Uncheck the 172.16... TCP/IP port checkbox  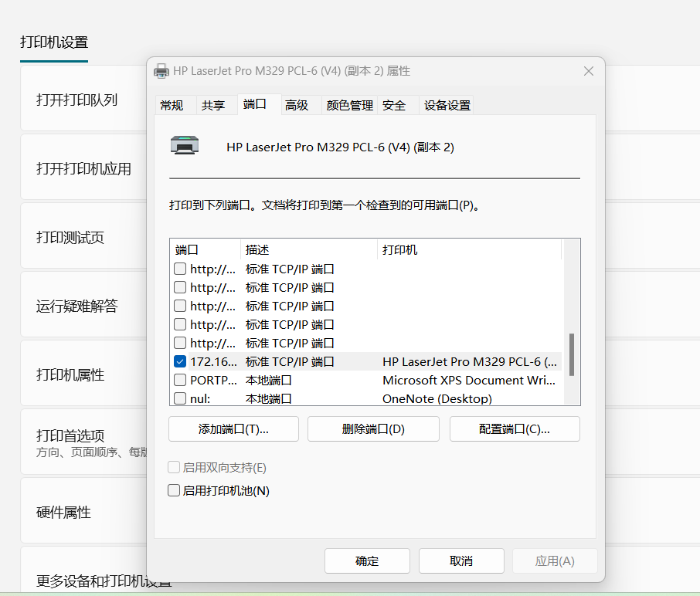179,361
